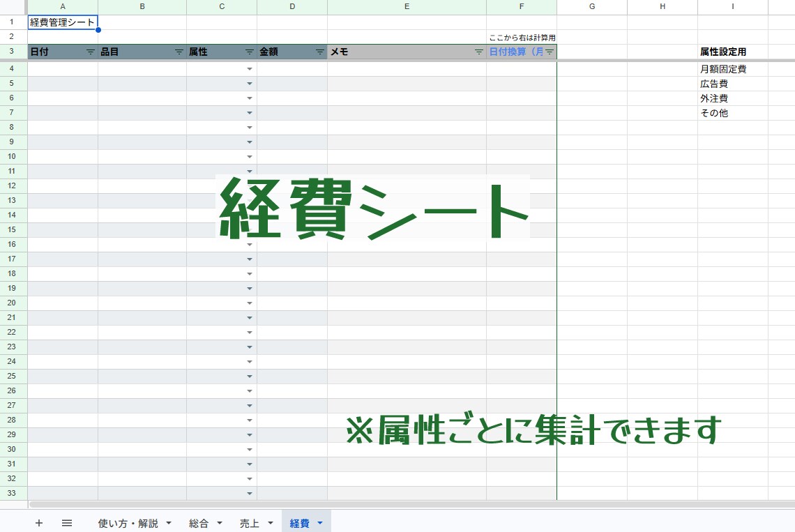Open filter icon on 日付換算 header

click(x=549, y=52)
